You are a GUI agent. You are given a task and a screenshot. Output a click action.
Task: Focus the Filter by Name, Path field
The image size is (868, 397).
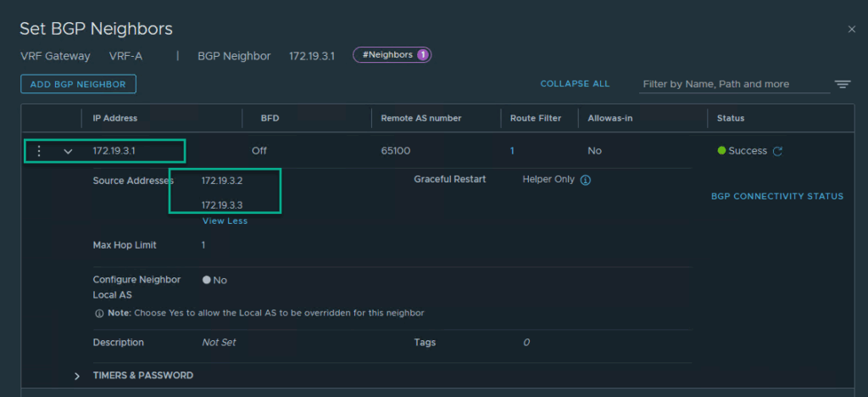734,84
